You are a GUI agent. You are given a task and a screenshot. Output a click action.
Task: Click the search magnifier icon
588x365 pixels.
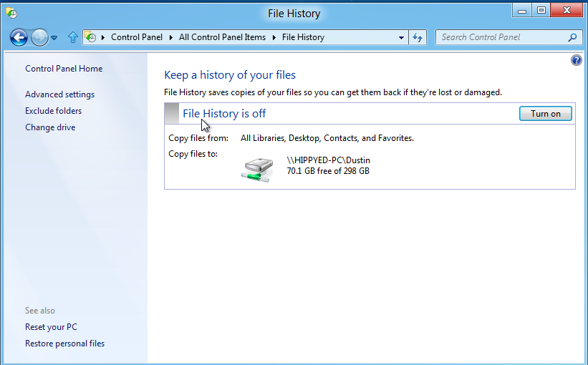click(x=572, y=37)
